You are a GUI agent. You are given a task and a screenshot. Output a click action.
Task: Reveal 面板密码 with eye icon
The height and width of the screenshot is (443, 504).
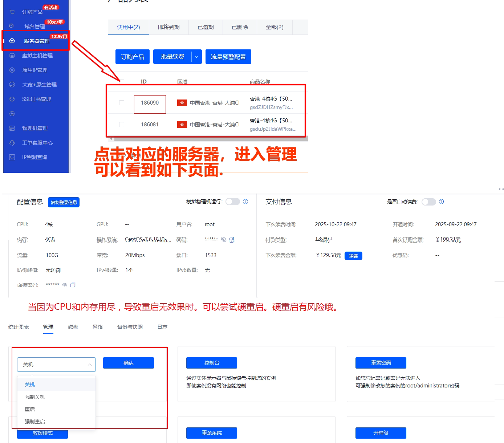click(x=65, y=285)
